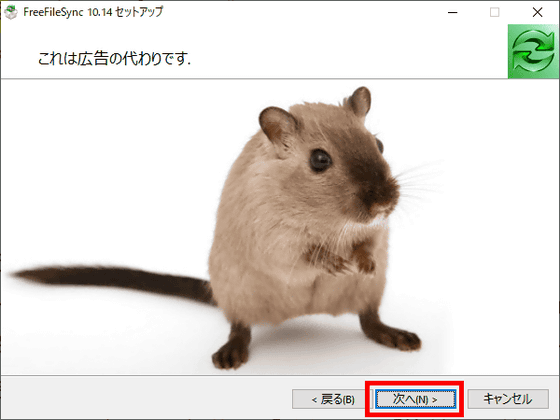Close the FreeFileSync setup window
The height and width of the screenshot is (420, 560).
tap(537, 12)
